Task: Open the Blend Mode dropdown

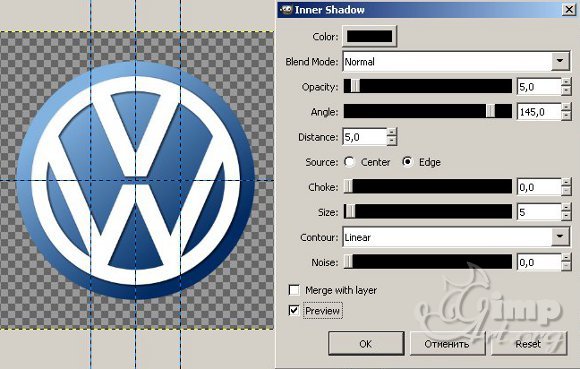Action: [456, 61]
